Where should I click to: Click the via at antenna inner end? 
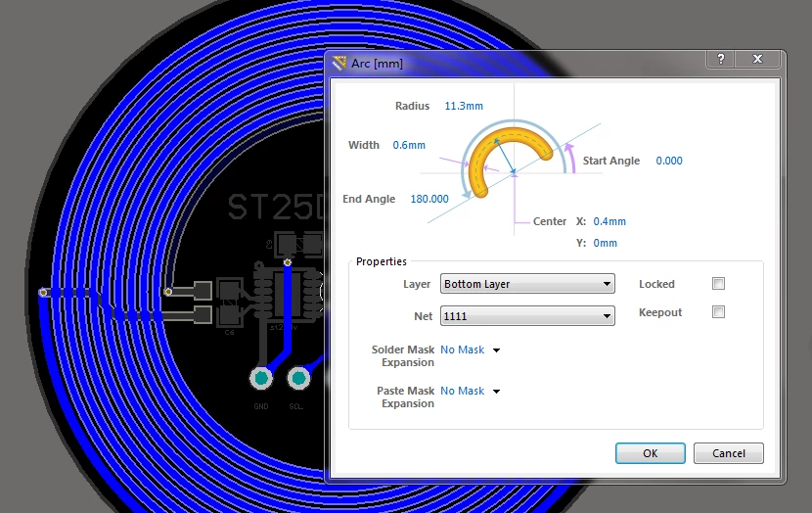point(168,293)
